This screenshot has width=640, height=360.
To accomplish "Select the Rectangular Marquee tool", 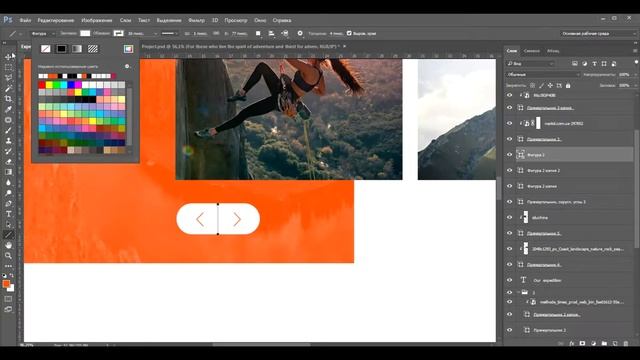I will point(8,67).
